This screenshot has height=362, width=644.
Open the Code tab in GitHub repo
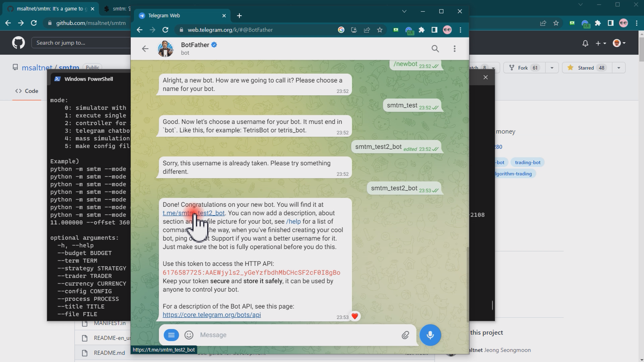pyautogui.click(x=27, y=91)
